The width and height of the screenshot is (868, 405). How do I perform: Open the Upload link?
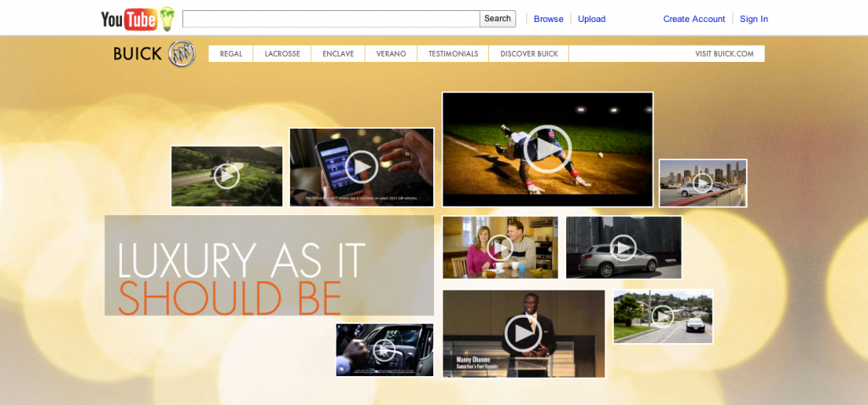click(592, 19)
